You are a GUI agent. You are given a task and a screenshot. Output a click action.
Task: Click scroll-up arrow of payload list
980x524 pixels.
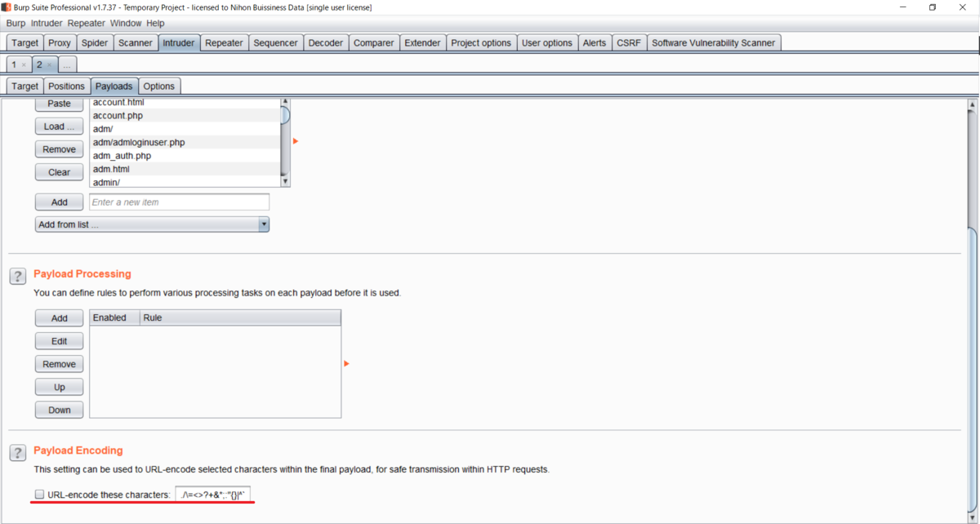tap(285, 103)
